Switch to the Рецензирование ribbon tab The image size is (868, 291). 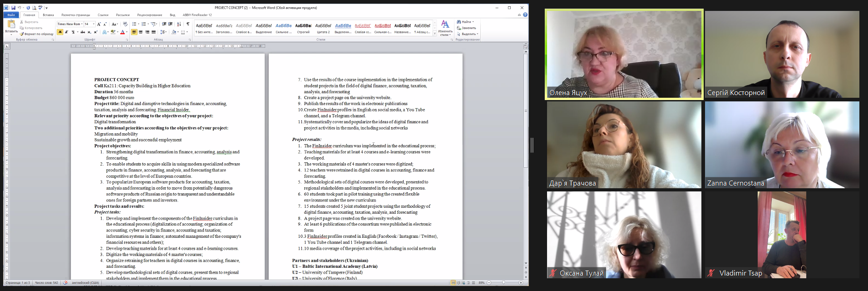pos(149,15)
